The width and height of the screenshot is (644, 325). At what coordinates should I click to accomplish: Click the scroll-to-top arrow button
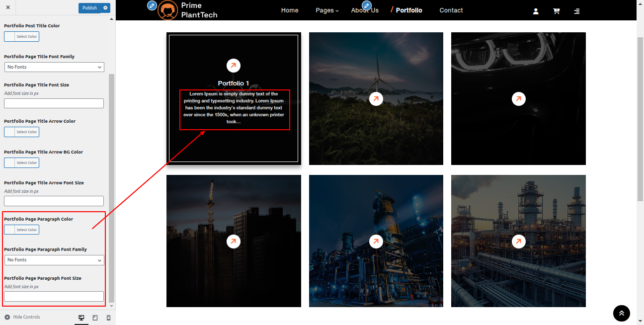[621, 313]
